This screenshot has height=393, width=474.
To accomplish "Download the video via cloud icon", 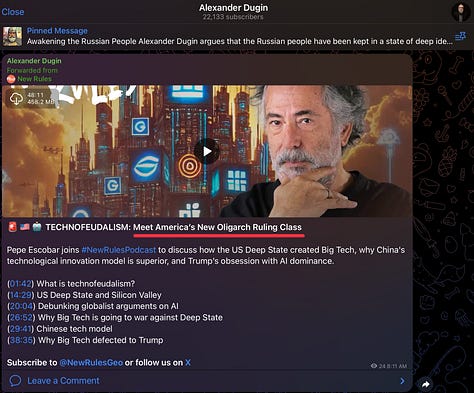I will point(16,98).
